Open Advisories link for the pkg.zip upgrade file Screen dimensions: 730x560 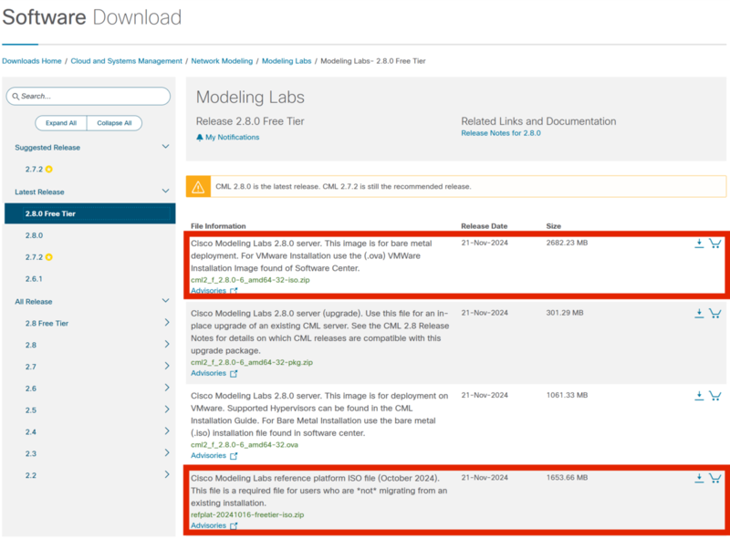pos(208,373)
